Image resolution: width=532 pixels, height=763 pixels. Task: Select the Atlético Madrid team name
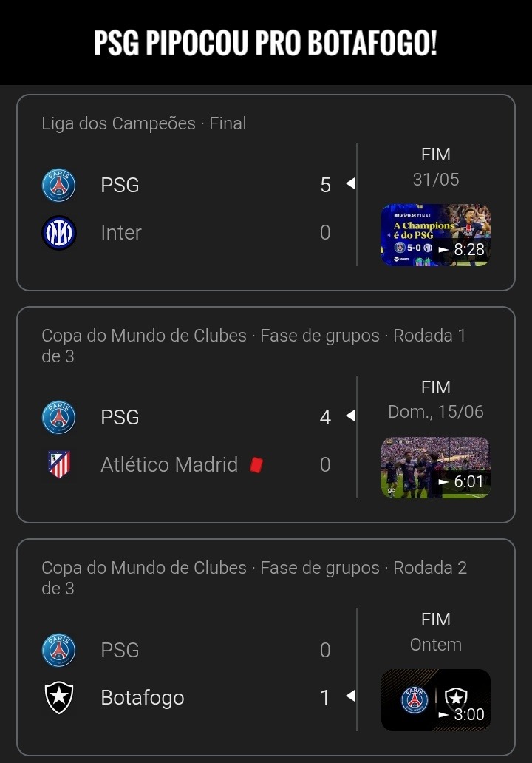pyautogui.click(x=169, y=465)
